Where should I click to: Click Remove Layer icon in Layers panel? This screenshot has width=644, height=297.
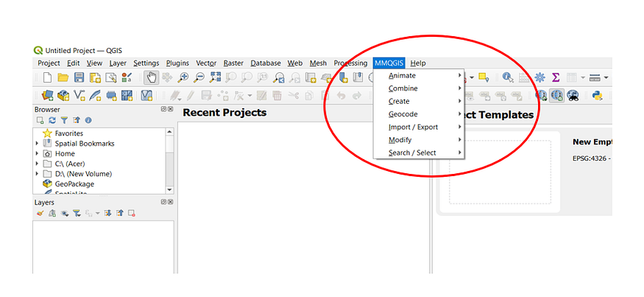(x=132, y=213)
